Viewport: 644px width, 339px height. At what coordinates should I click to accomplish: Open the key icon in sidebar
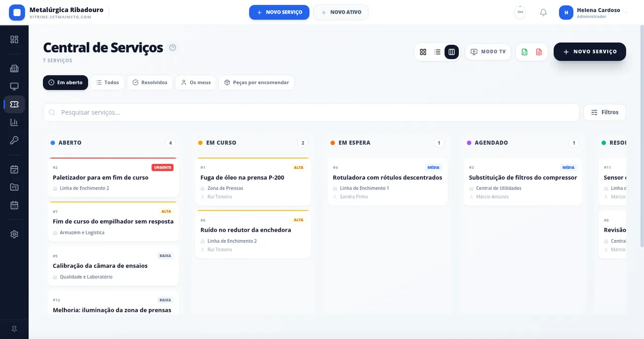[x=14, y=140]
